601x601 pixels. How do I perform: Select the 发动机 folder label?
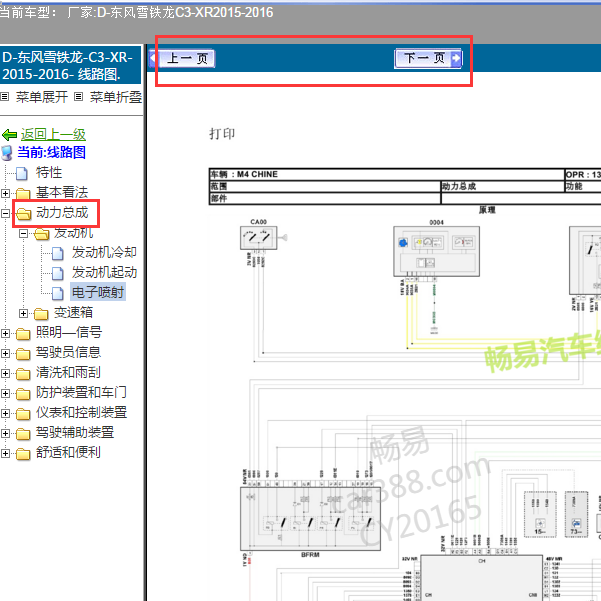[73, 233]
